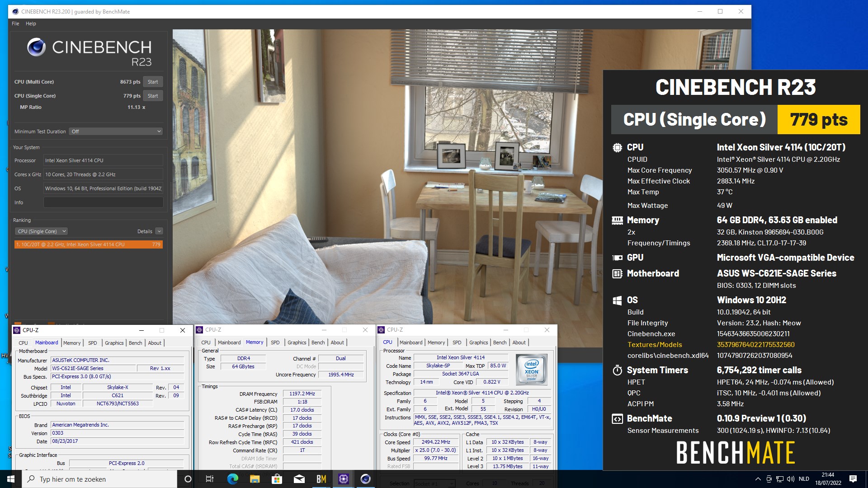868x488 pixels.
Task: Open Bench tab in middle CPU-Z window
Action: tap(318, 343)
